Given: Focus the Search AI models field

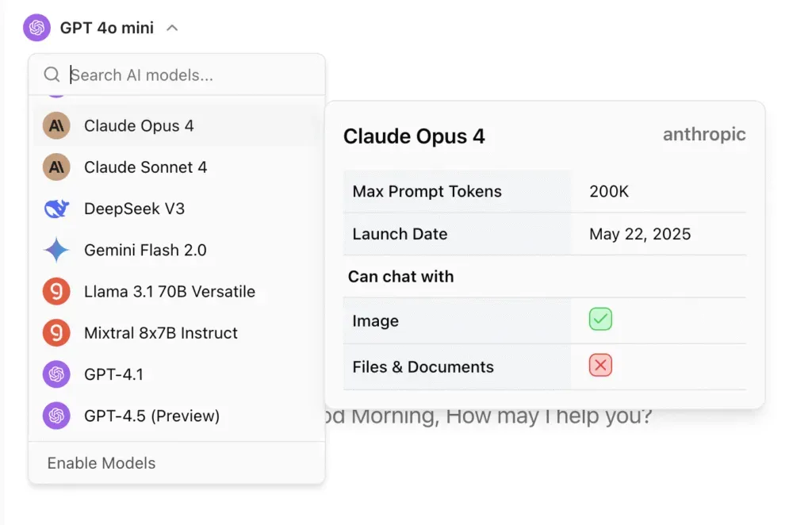Looking at the screenshot, I should pos(190,75).
